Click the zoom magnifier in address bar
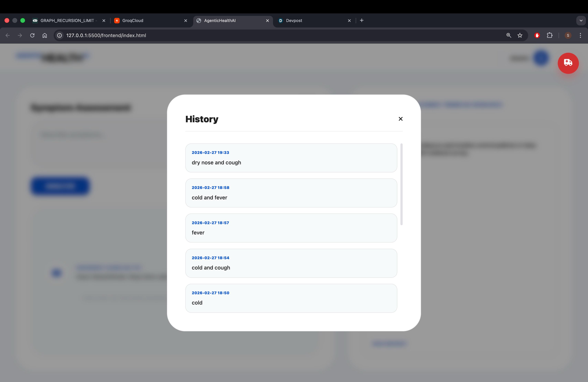The height and width of the screenshot is (382, 588). pos(508,35)
